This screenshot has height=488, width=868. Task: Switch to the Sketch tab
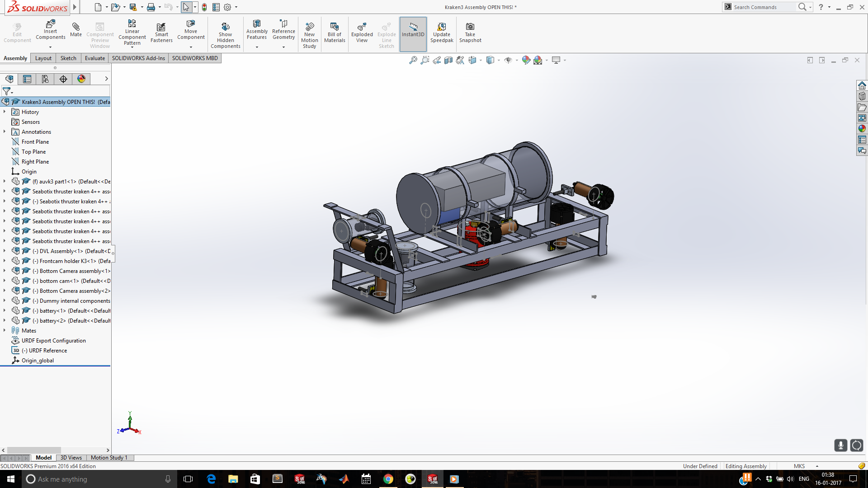point(68,58)
